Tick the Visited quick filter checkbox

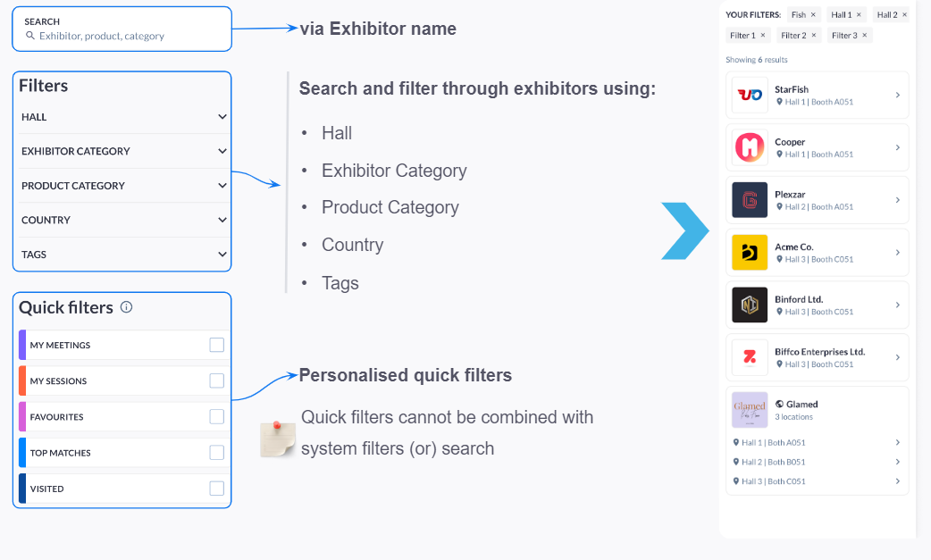(217, 489)
